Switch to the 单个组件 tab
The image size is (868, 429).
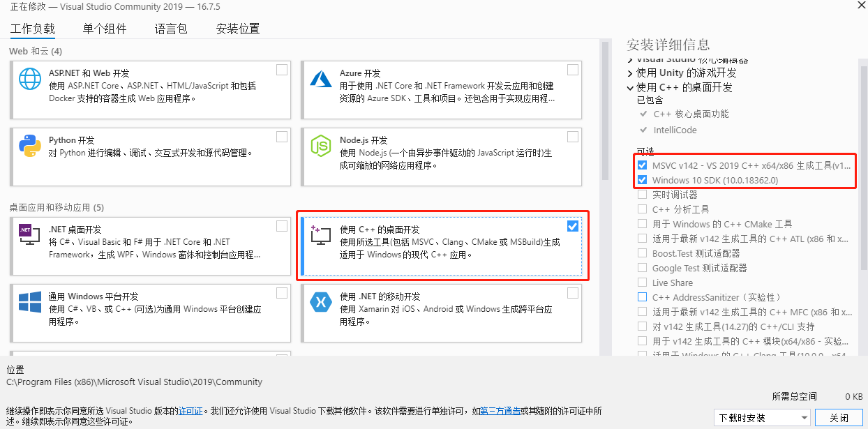click(x=105, y=29)
